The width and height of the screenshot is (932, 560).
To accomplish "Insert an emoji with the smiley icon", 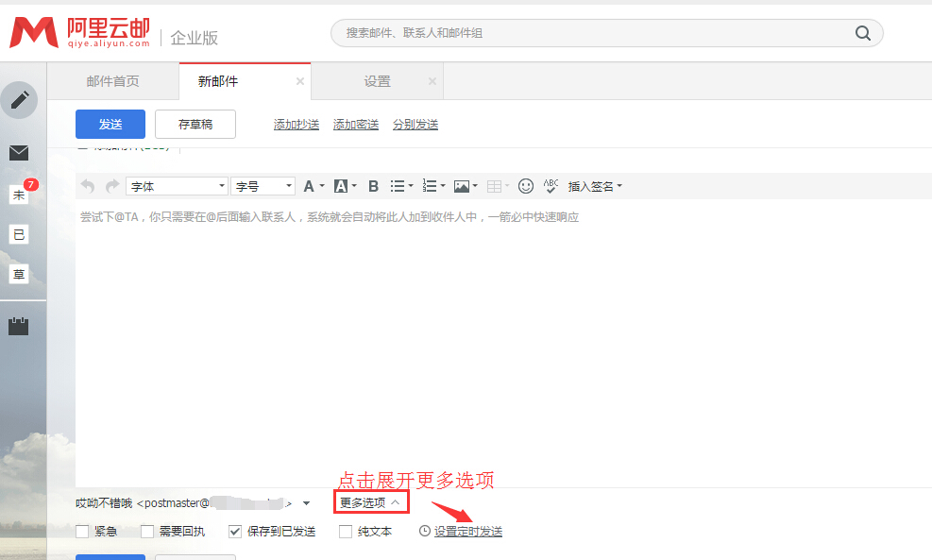I will point(526,186).
